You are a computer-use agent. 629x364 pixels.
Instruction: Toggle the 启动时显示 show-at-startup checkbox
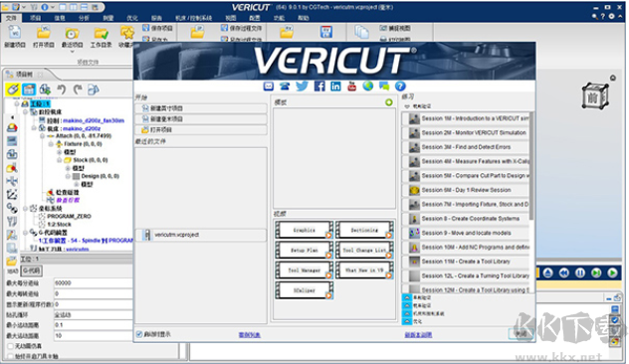[139, 334]
